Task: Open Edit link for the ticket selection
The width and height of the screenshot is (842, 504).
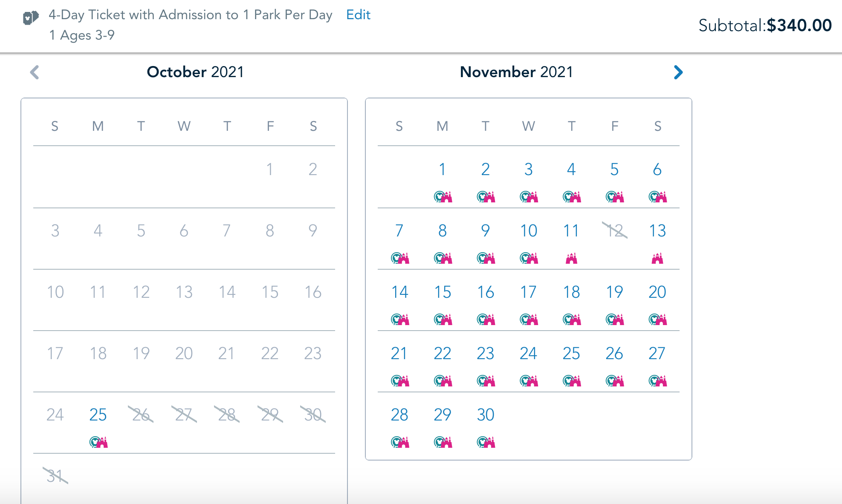Action: [x=358, y=15]
